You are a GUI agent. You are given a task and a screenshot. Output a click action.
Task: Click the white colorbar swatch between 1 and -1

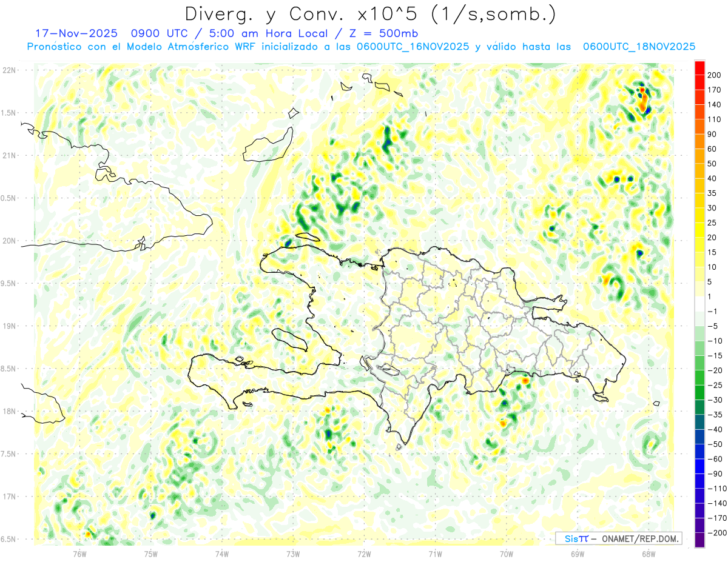point(699,304)
